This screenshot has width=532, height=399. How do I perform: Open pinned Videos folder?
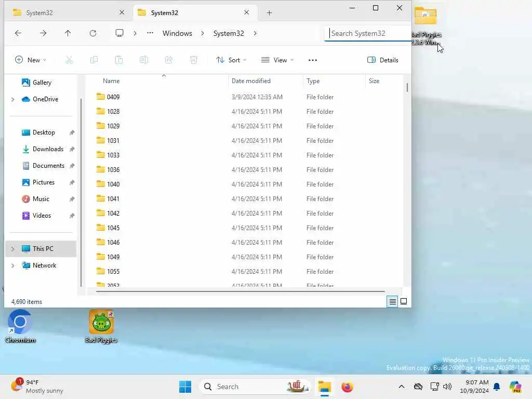click(x=42, y=216)
